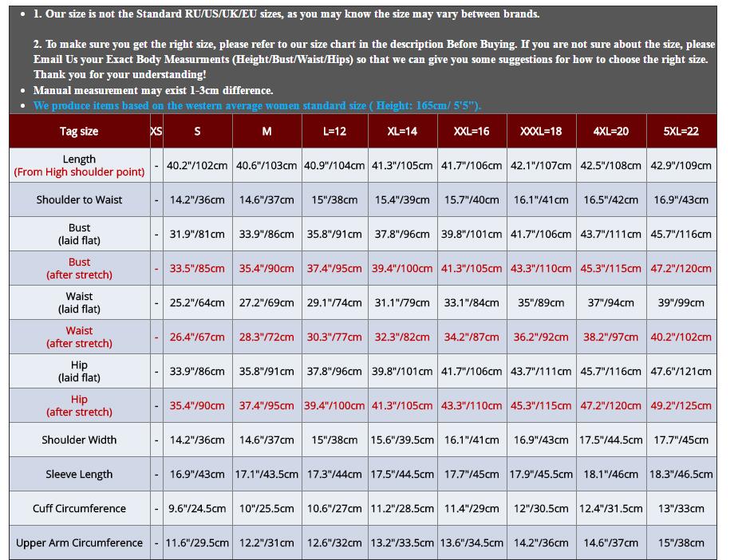
Task: Click Cuff Circumference value 13"/33cm
Action: [681, 509]
